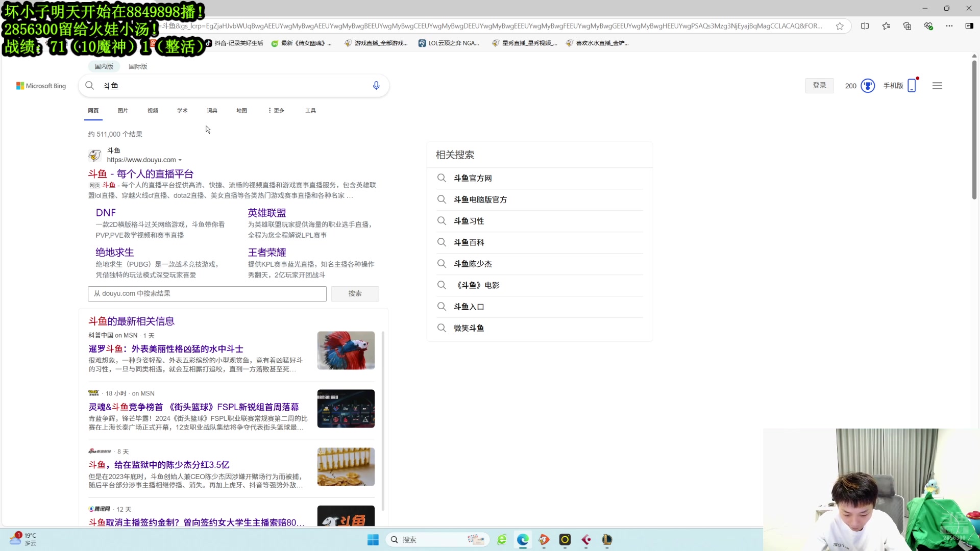This screenshot has height=551, width=980.
Task: Switch to 国际版 Bing
Action: (138, 66)
